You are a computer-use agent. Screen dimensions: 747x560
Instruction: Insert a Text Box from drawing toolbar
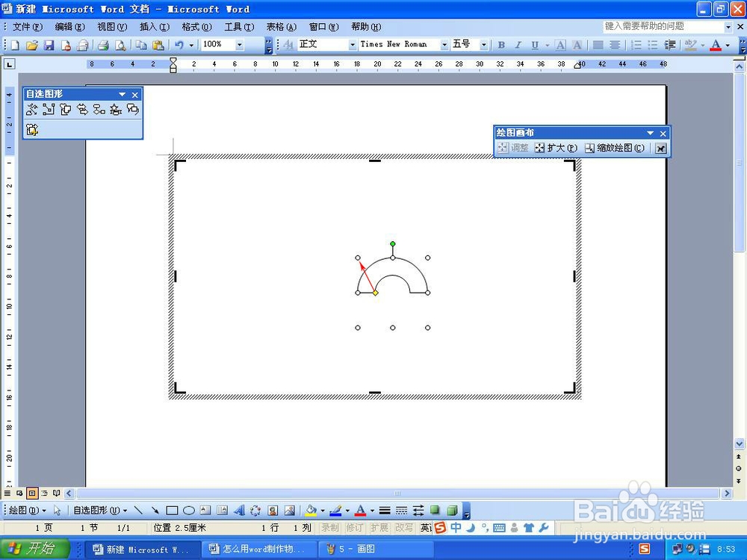pos(205,511)
